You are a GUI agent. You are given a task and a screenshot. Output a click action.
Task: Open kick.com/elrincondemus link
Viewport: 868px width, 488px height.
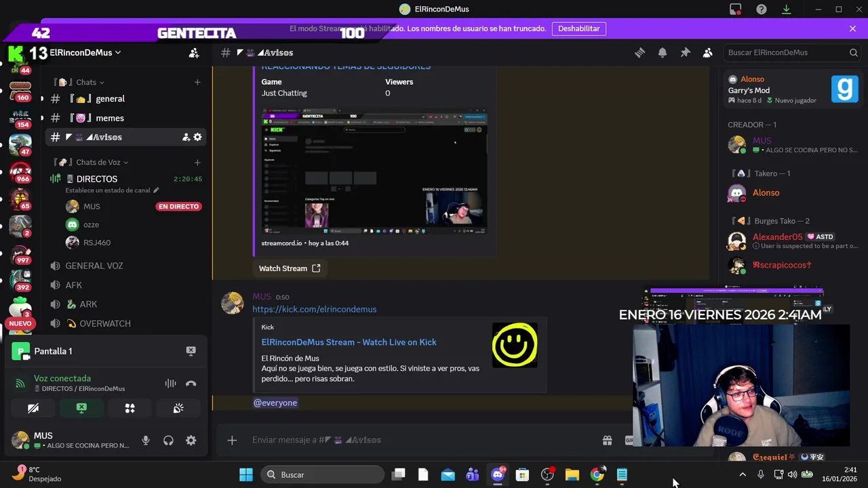(314, 309)
